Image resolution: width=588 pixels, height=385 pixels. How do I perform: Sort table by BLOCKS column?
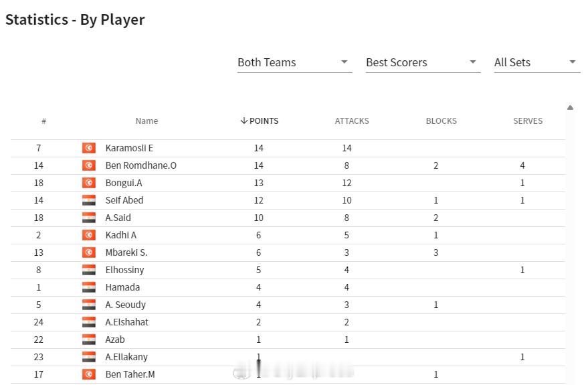point(441,121)
